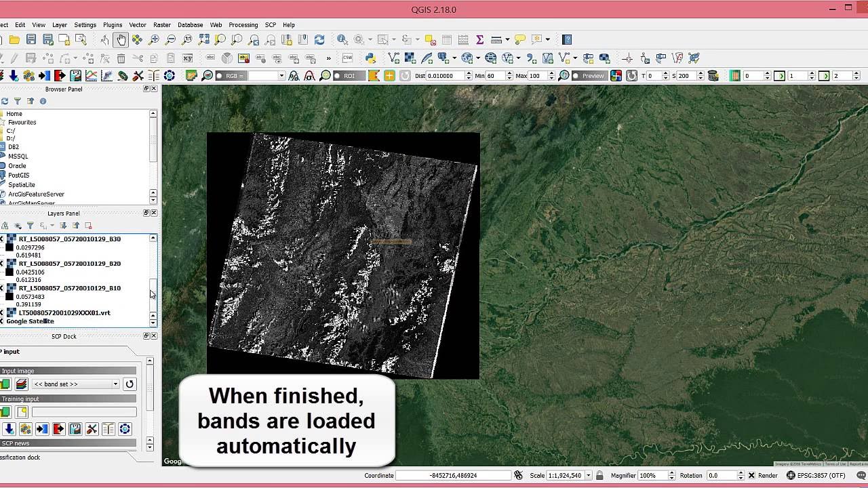Open the Python console
The height and width of the screenshot is (488, 868).
(370, 58)
